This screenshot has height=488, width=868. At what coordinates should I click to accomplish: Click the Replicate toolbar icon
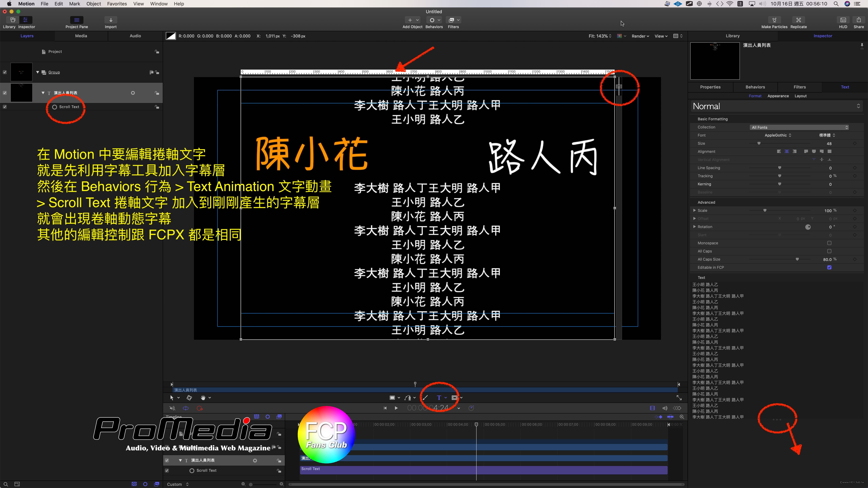pos(798,20)
